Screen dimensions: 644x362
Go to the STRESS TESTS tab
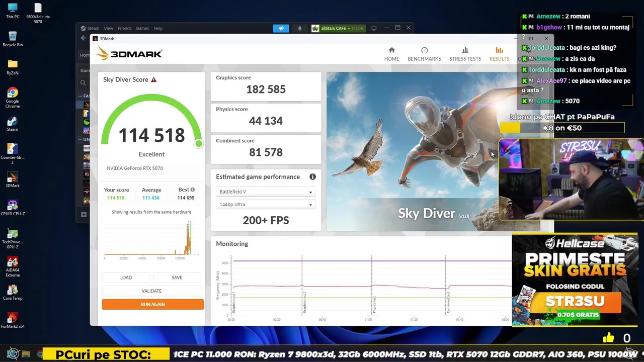[x=465, y=54]
